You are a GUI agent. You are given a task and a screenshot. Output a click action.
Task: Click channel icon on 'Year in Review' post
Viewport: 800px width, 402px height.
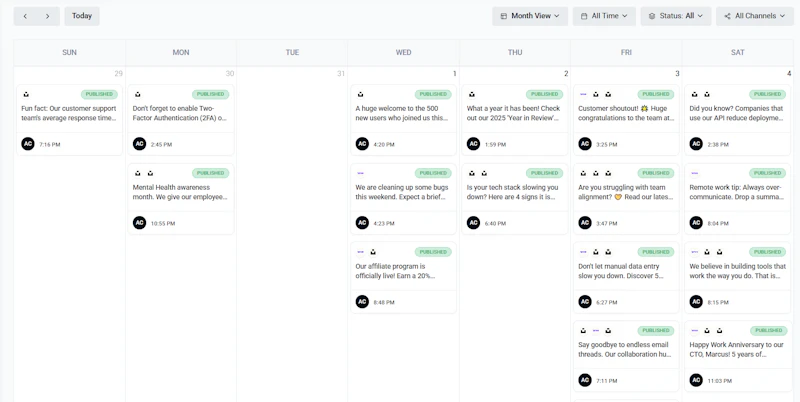472,94
